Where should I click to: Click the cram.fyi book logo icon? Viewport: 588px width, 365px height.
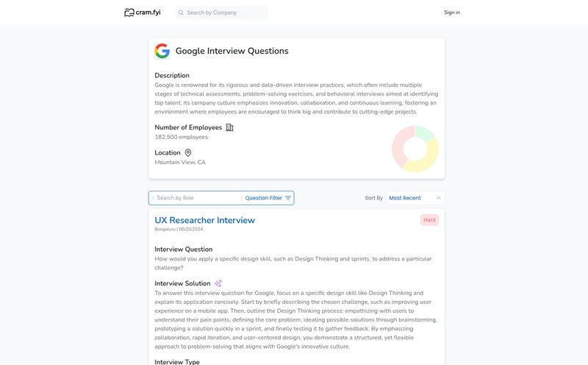click(x=129, y=13)
